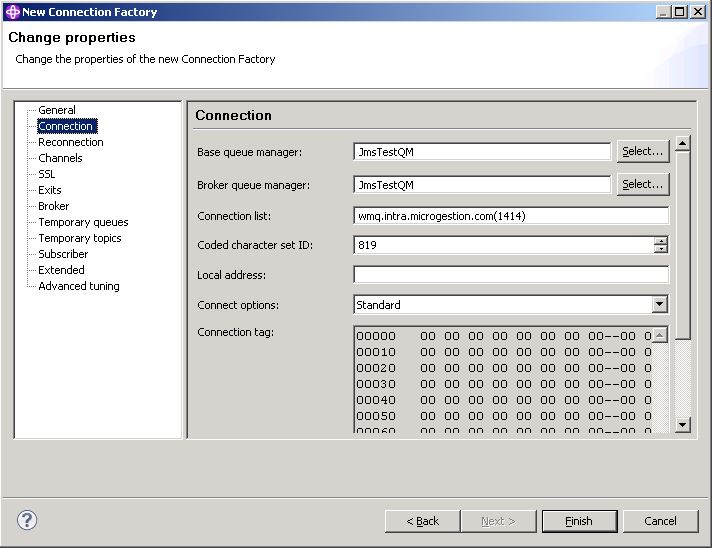Open the Advanced tuning page

pyautogui.click(x=79, y=286)
